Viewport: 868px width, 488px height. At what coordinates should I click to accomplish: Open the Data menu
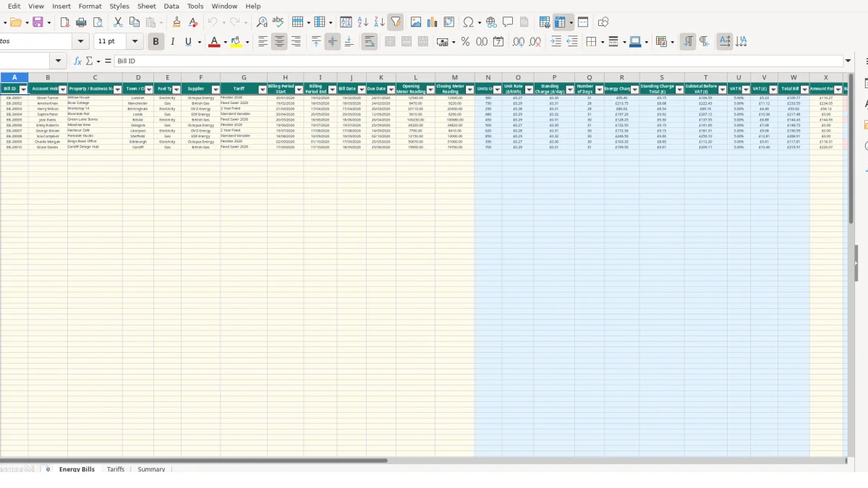coord(171,6)
